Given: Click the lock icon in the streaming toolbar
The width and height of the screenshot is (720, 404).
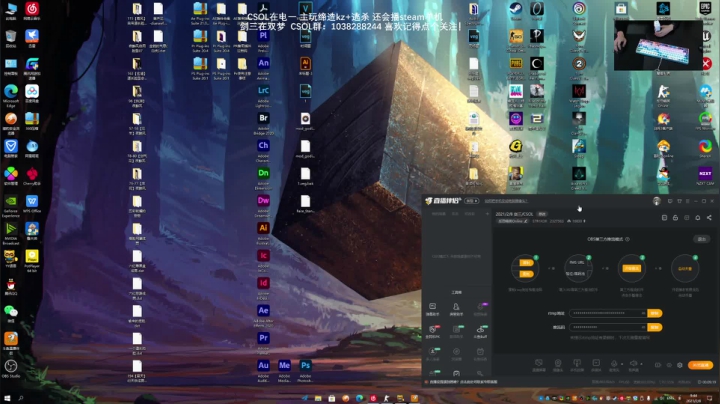Looking at the screenshot, I should (675, 218).
